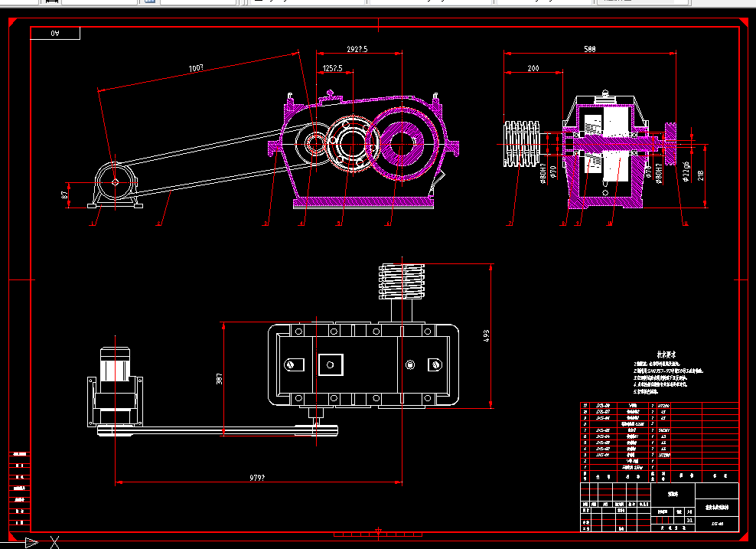Viewport: 756px width, 549px height.
Task: Select the 218 height dimension text
Action: click(x=701, y=175)
